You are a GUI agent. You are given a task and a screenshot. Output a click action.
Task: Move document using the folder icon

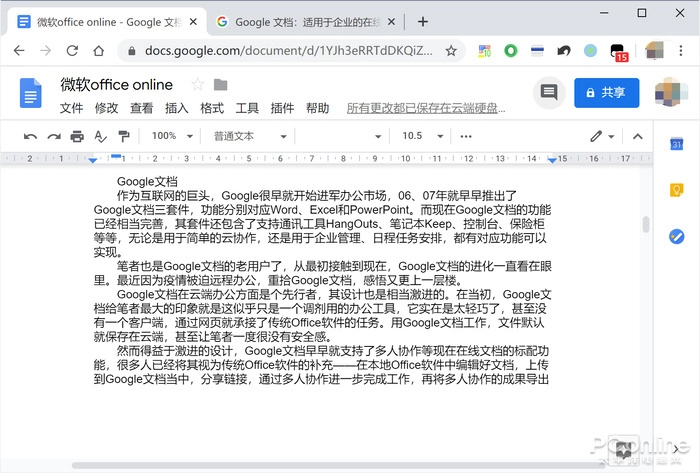coord(220,84)
